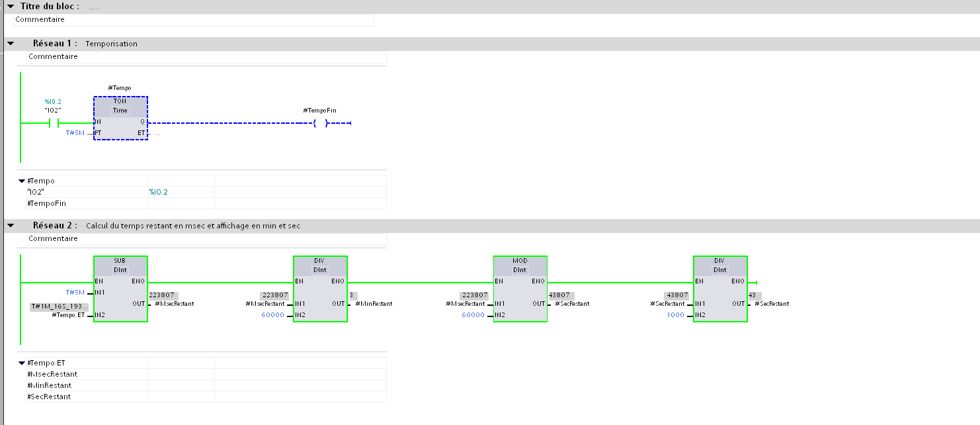This screenshot has height=425, width=980.
Task: Select the #TempoFin output coil
Action: (320, 123)
